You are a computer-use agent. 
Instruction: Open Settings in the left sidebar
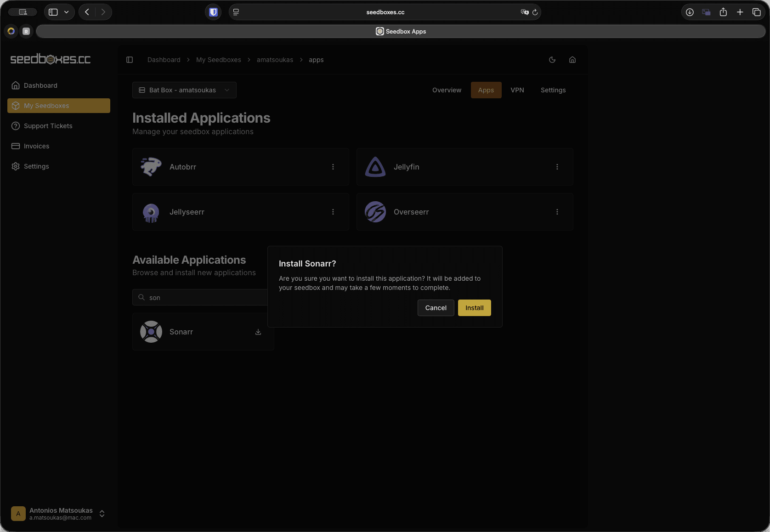point(59,166)
